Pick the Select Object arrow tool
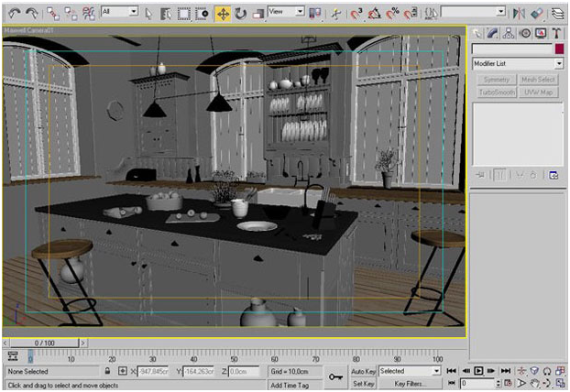Screen dimensions: 570x392 pos(148,14)
